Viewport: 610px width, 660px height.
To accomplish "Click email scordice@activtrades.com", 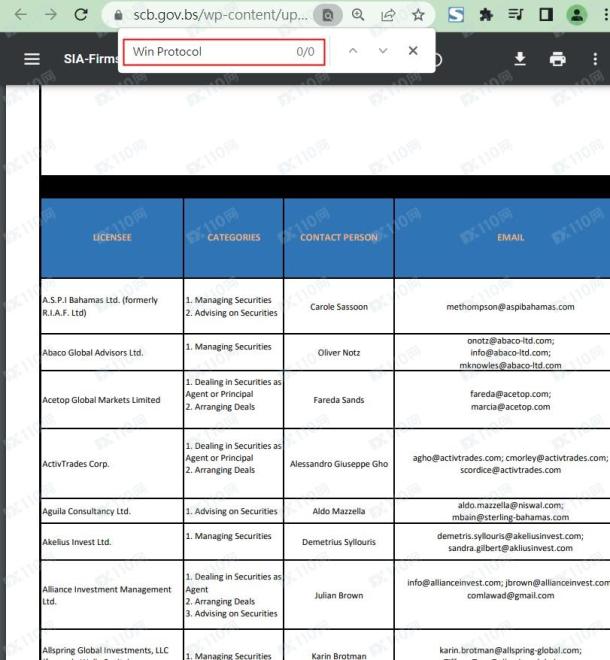I will [511, 470].
